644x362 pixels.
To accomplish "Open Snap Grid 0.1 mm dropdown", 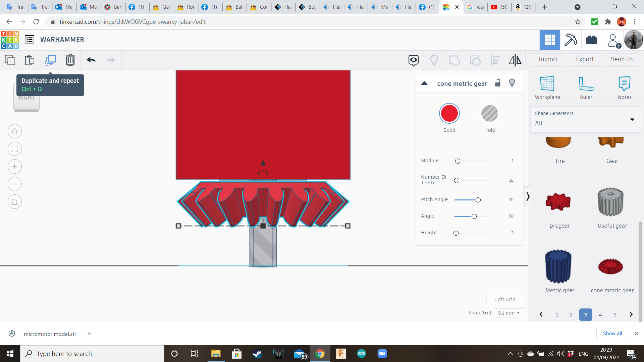I will [509, 313].
